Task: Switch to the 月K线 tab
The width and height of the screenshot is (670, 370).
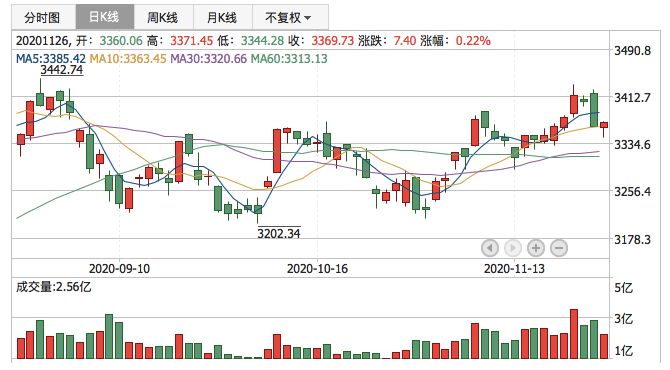Action: (223, 17)
